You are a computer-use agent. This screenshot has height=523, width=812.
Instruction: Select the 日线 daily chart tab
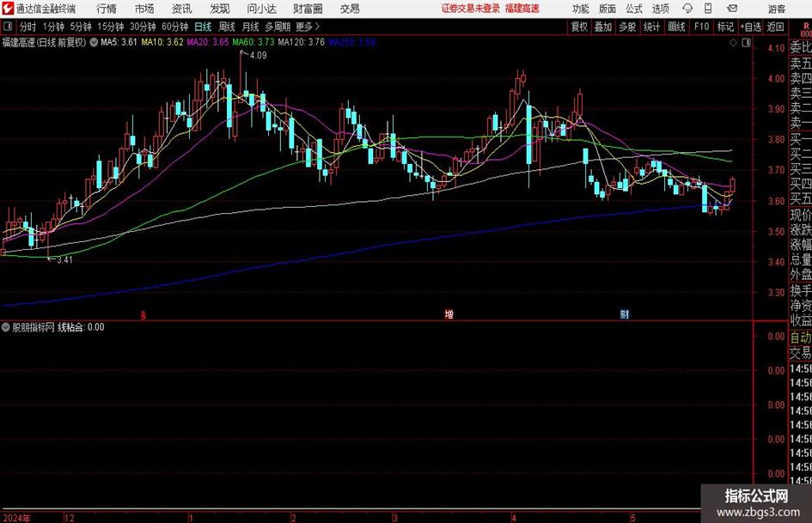coord(203,27)
